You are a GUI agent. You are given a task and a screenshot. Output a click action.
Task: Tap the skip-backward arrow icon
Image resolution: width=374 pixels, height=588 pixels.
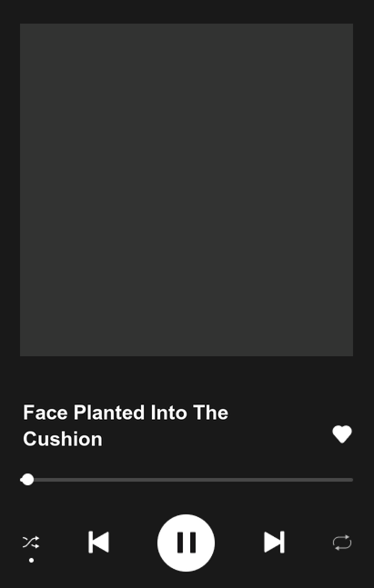coord(99,542)
